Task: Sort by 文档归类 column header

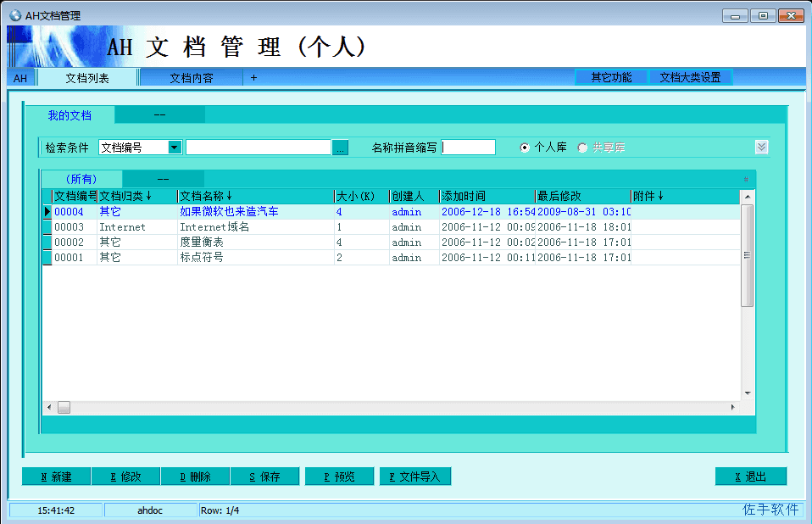Action: [125, 197]
